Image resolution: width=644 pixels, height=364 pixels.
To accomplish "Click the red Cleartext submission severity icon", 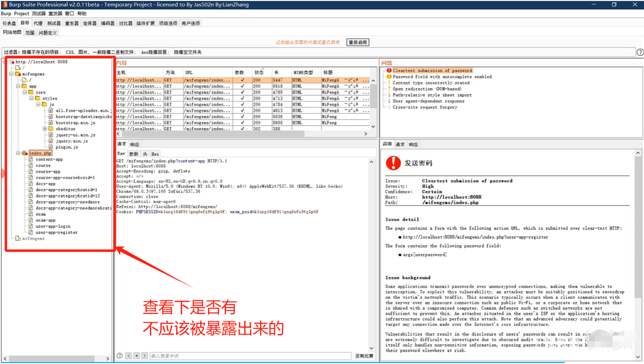I will click(x=389, y=71).
